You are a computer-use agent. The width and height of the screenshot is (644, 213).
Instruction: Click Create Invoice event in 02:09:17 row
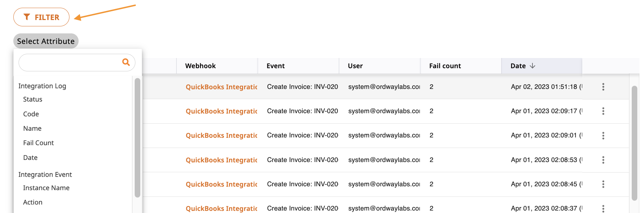[302, 111]
